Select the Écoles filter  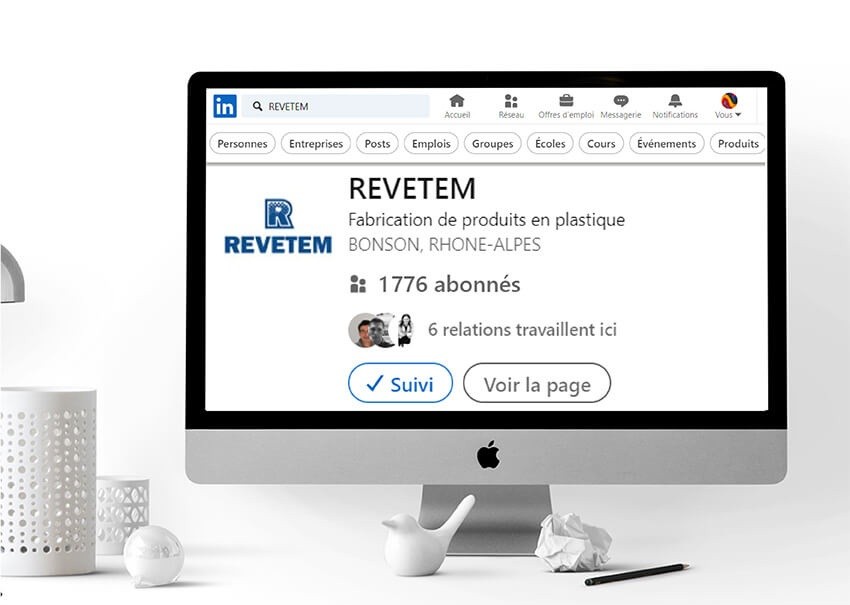(x=550, y=144)
